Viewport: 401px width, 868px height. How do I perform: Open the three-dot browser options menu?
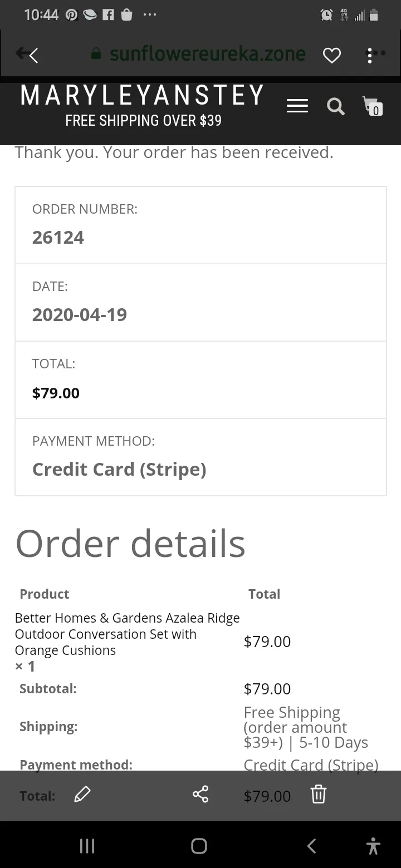coord(374,55)
